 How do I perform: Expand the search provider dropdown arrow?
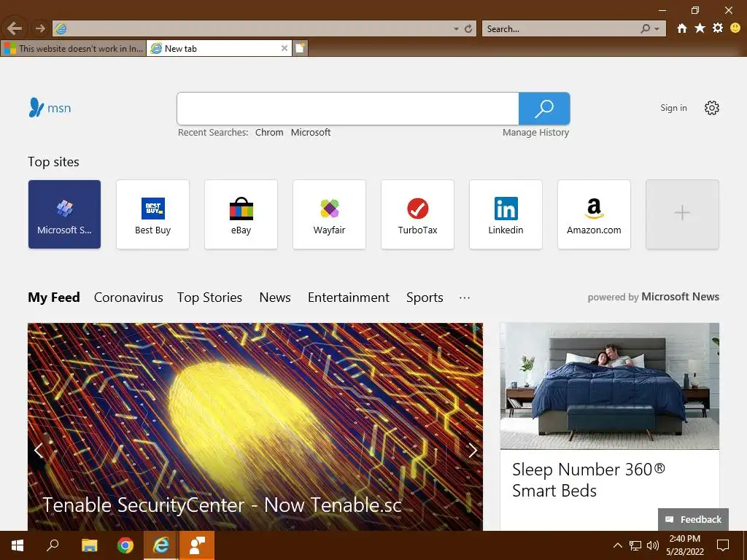657,29
